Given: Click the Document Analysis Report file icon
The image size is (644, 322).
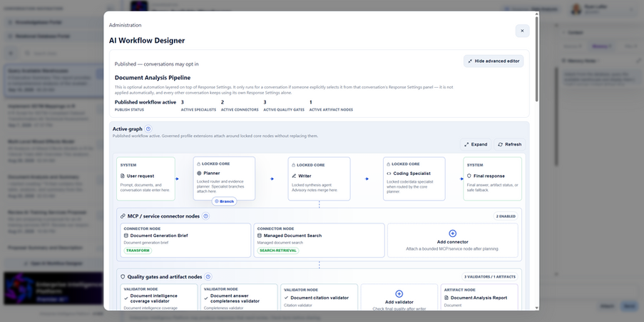Looking at the screenshot, I should click(446, 297).
